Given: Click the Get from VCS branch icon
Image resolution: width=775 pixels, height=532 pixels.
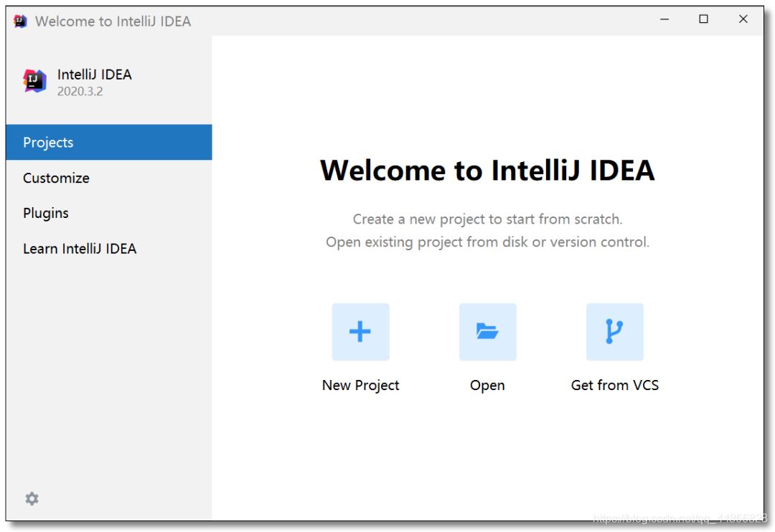Looking at the screenshot, I should pyautogui.click(x=614, y=331).
